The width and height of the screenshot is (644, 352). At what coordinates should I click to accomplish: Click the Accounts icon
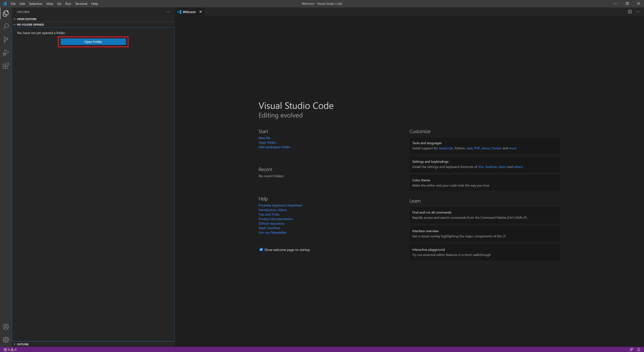pyautogui.click(x=6, y=327)
